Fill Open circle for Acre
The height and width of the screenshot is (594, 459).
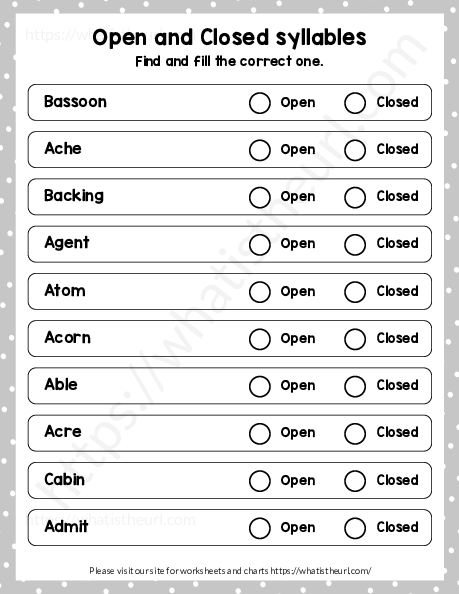(260, 433)
